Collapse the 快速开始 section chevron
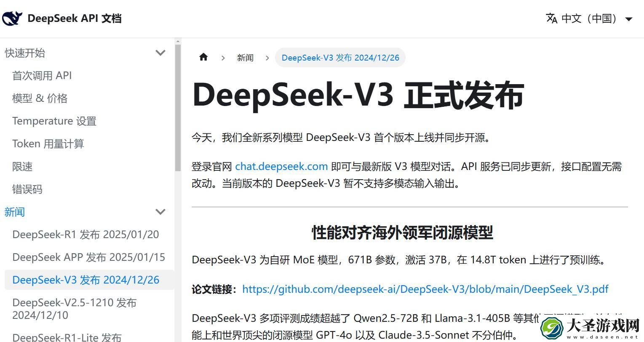The height and width of the screenshot is (342, 644). [160, 53]
